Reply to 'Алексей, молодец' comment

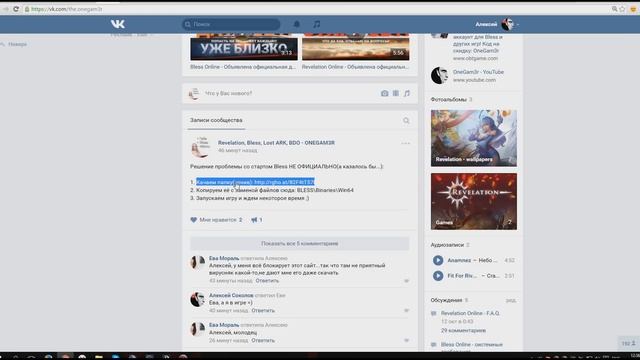click(263, 340)
